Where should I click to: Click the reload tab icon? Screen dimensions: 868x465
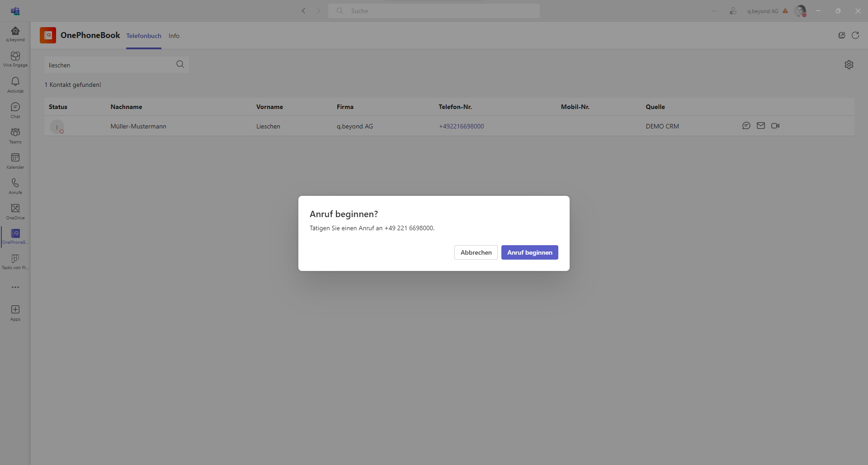(x=855, y=35)
